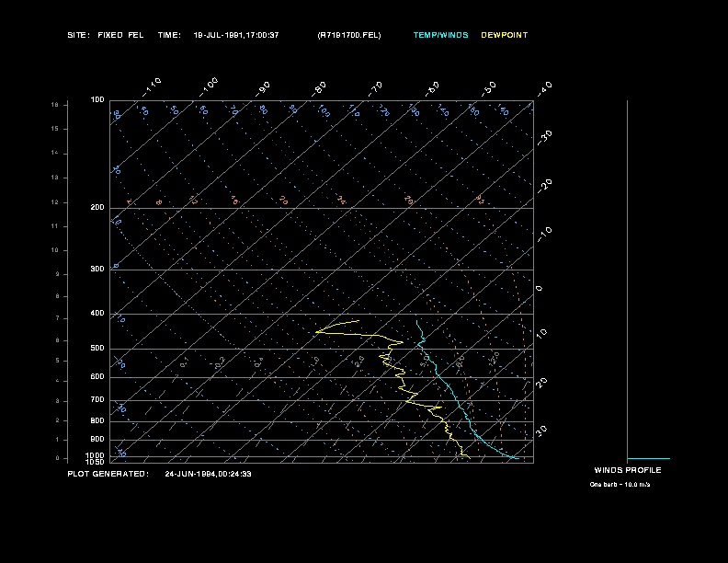The height and width of the screenshot is (563, 728).
Task: Click the 13 km height axis label
Action: 55,178
